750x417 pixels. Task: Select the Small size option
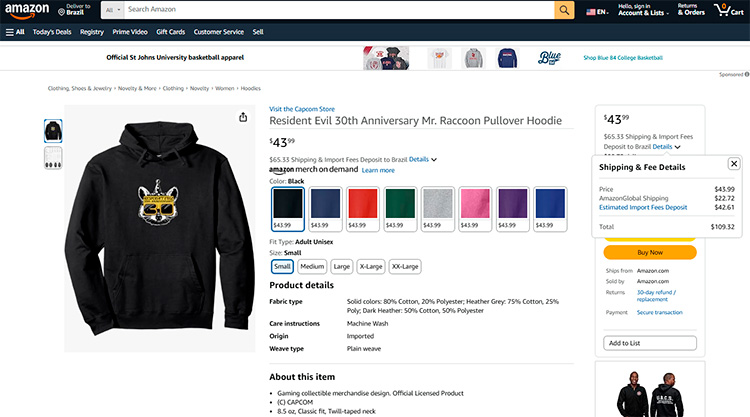[x=282, y=266]
